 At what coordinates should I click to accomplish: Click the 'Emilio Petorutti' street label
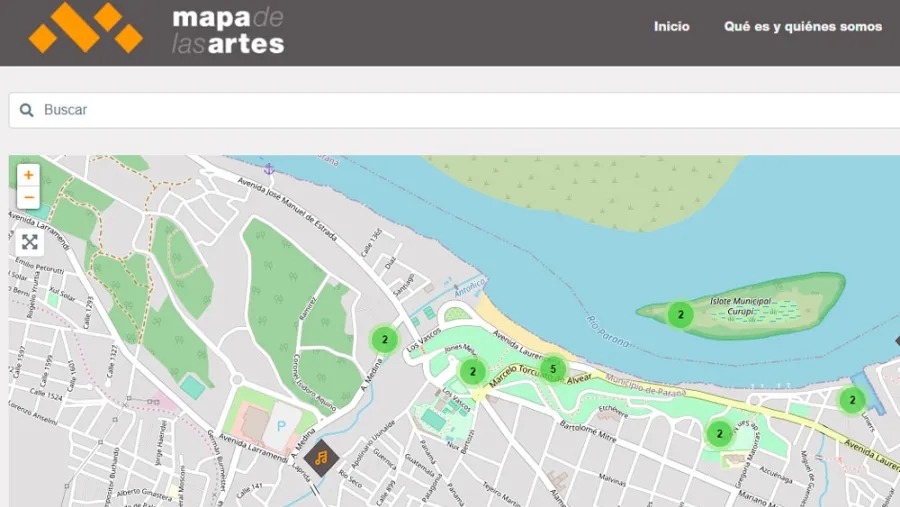[40, 265]
